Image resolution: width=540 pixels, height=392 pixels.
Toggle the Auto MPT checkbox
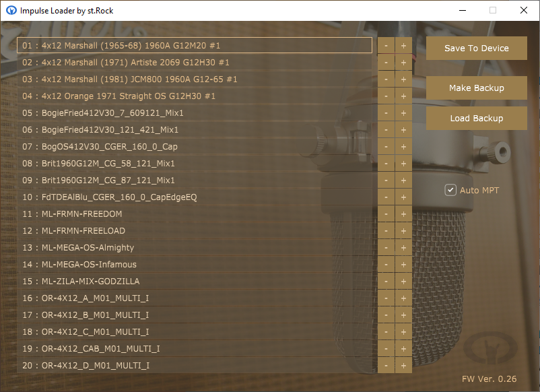coord(450,190)
